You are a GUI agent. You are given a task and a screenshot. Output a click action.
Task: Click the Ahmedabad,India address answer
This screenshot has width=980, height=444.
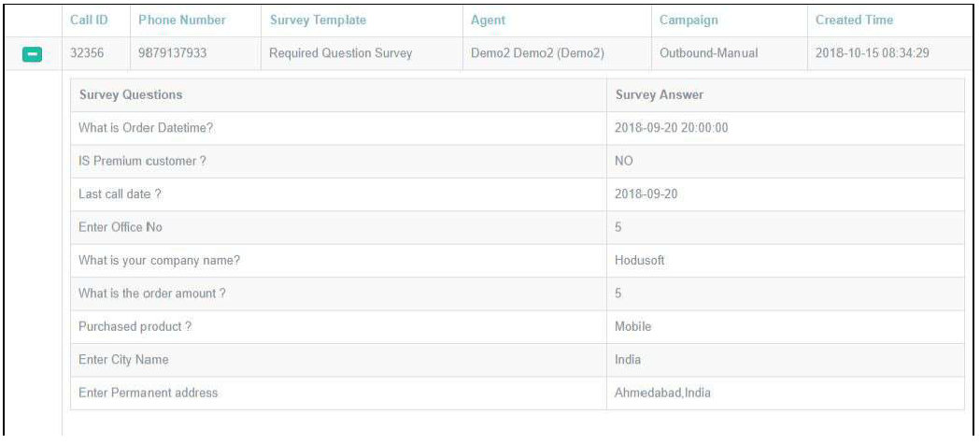661,394
